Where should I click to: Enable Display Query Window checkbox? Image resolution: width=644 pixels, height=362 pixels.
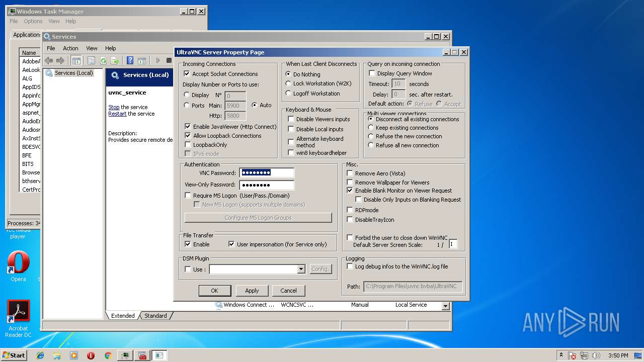tap(372, 73)
